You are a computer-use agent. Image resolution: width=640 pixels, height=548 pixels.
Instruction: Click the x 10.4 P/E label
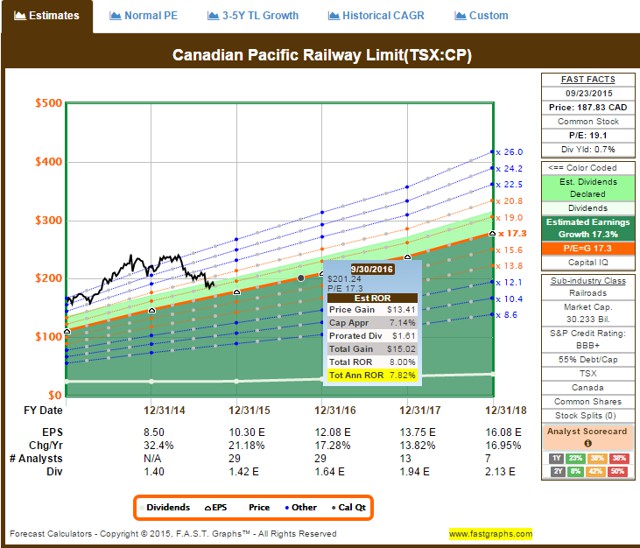(x=509, y=299)
